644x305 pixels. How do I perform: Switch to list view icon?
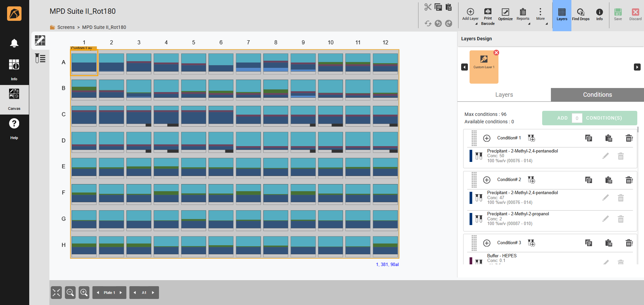(40, 58)
